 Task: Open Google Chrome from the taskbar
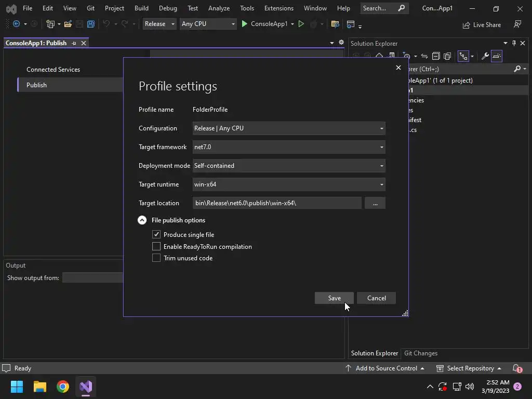pos(63,387)
